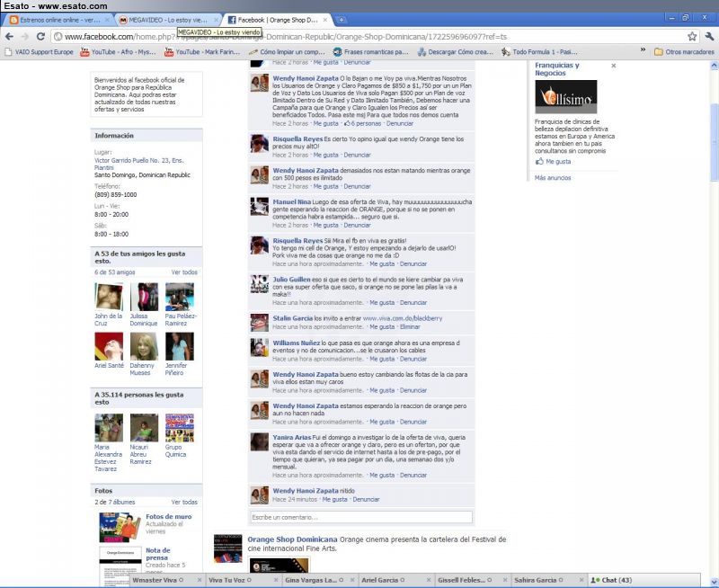Reload the page with the refresh icon

coord(40,37)
